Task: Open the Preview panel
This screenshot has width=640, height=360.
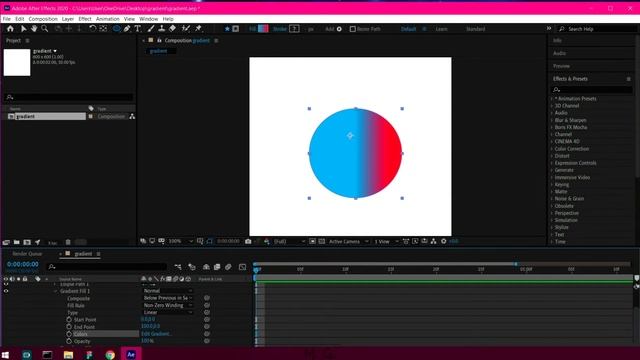Action: pos(562,66)
